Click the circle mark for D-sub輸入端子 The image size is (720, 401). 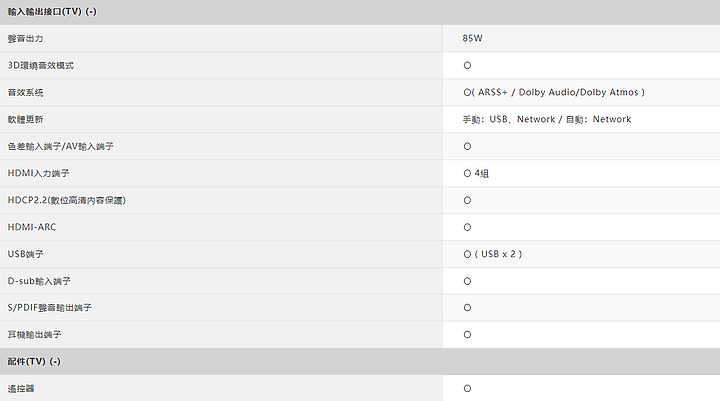(467, 281)
